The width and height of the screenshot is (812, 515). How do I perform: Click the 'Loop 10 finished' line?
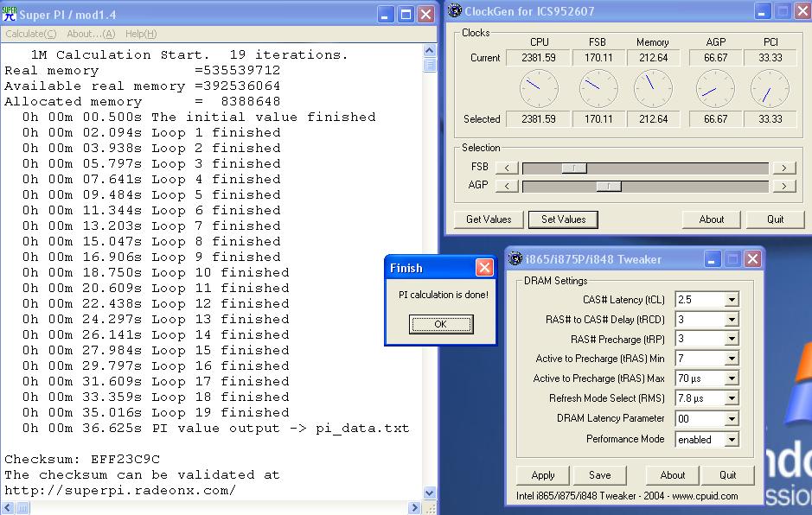156,272
